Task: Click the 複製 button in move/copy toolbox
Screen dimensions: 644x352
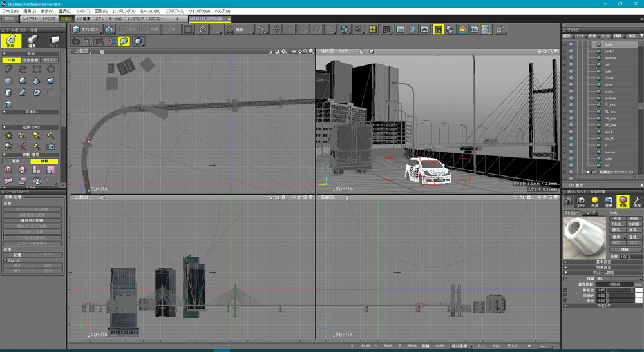Action: (44, 161)
